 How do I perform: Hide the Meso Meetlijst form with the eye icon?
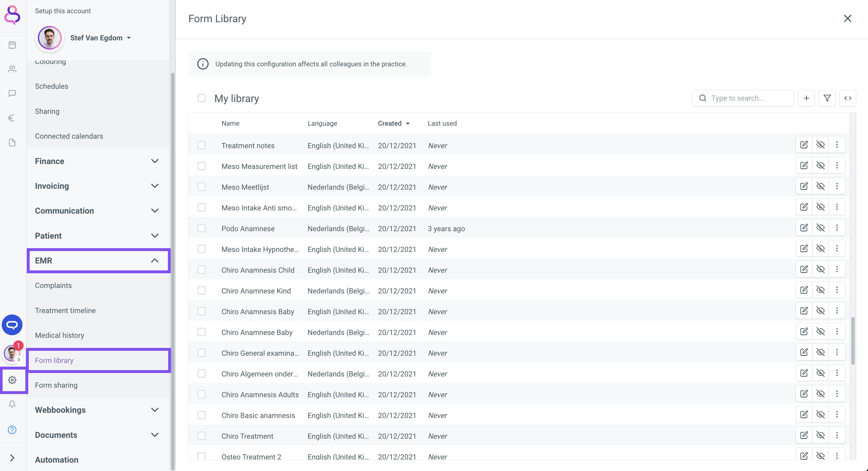[820, 186]
